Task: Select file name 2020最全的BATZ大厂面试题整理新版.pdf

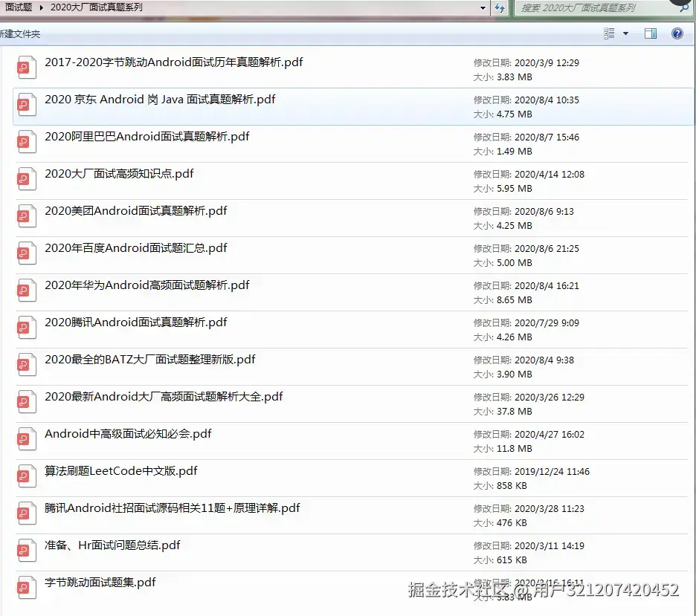Action: 150,360
